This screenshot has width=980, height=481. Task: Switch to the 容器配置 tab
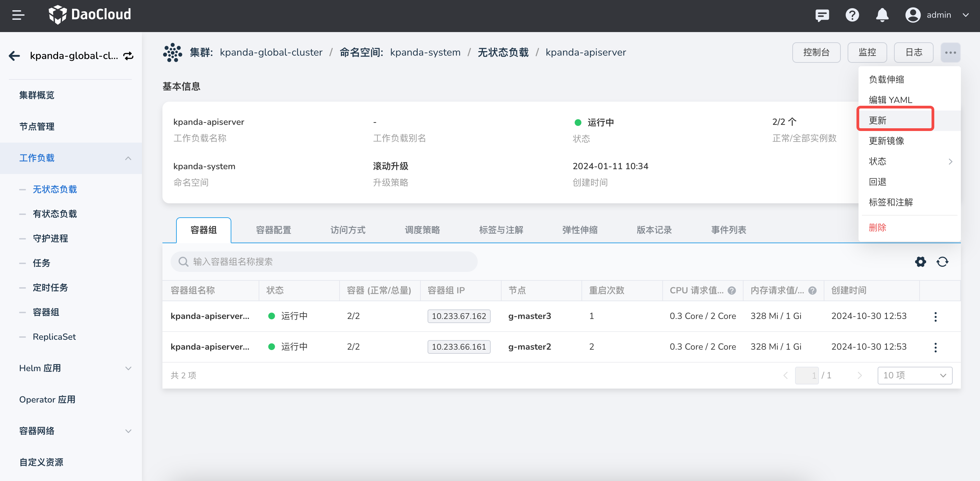point(273,230)
